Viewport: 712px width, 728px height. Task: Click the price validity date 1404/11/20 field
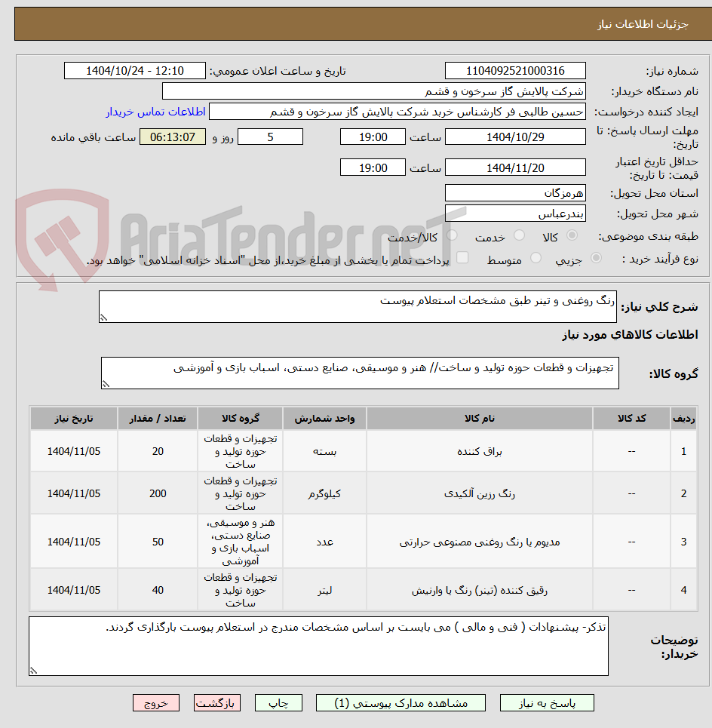515,167
